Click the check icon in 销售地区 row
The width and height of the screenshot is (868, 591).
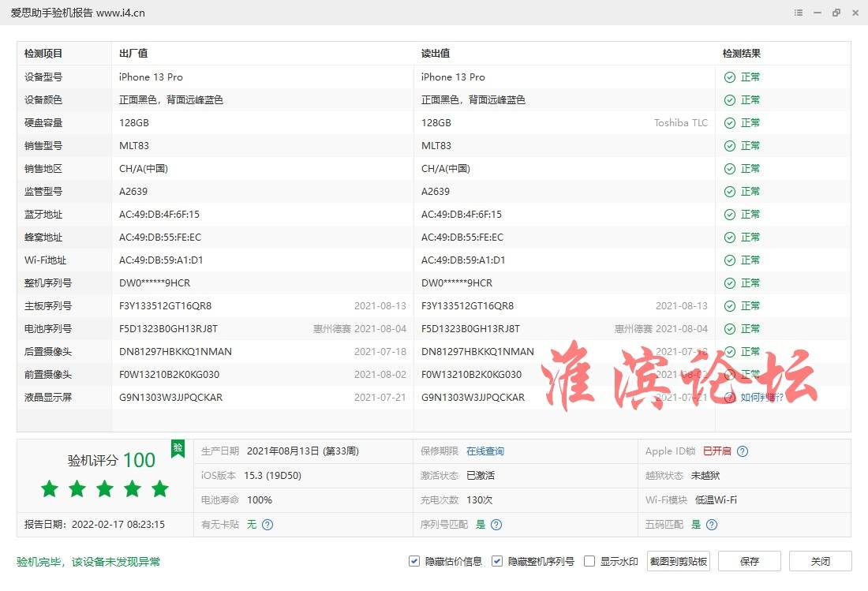pyautogui.click(x=730, y=168)
